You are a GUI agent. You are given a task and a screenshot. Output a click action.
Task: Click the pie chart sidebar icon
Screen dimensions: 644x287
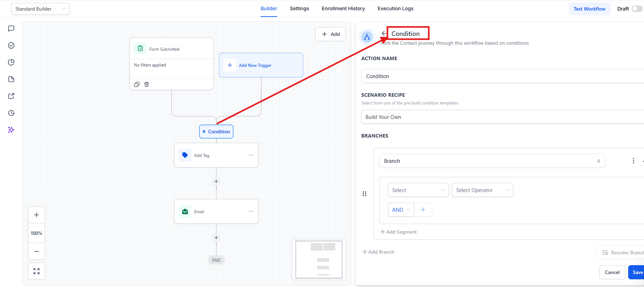pos(11,62)
